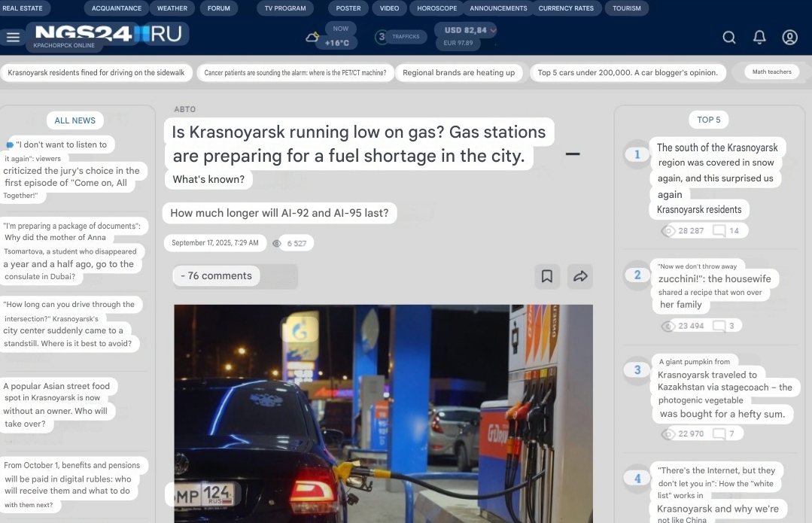
Task: Open the Tourism section
Action: pyautogui.click(x=627, y=8)
